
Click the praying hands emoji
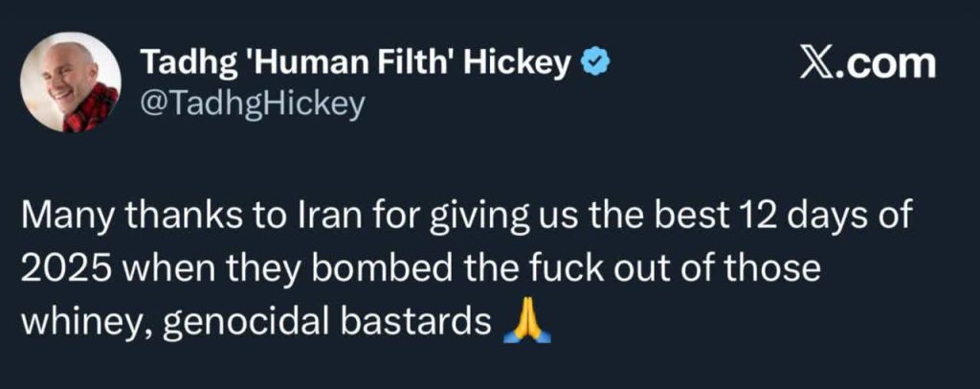(x=527, y=322)
